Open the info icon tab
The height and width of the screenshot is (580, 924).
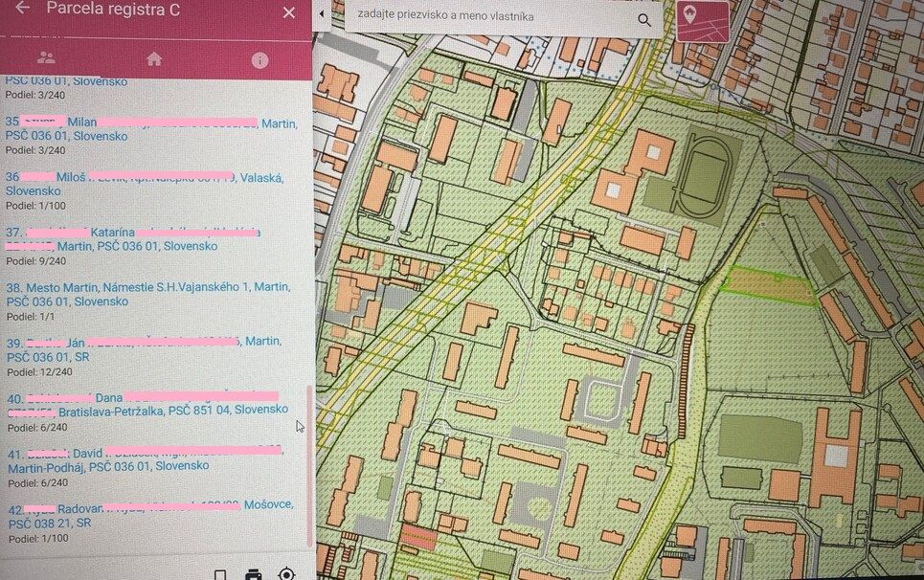(259, 59)
